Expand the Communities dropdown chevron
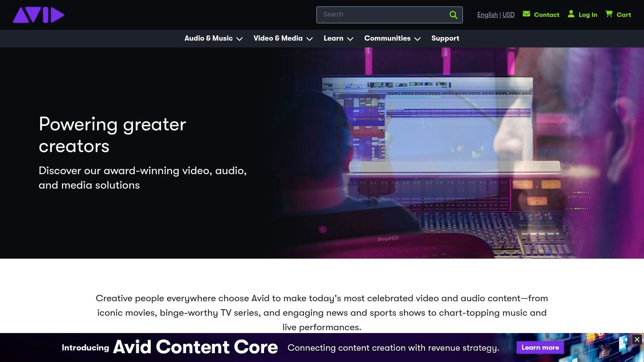This screenshot has height=362, width=644. [x=418, y=39]
